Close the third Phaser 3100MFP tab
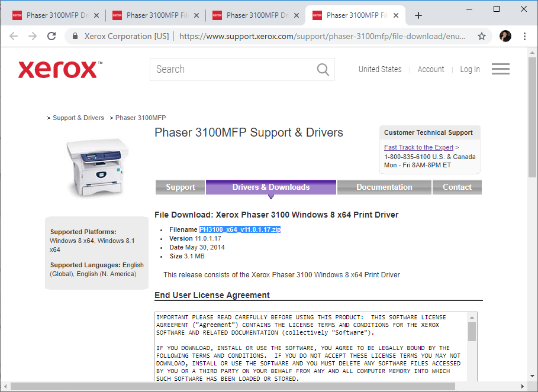Viewport: 538px width, 392px height. coord(297,15)
